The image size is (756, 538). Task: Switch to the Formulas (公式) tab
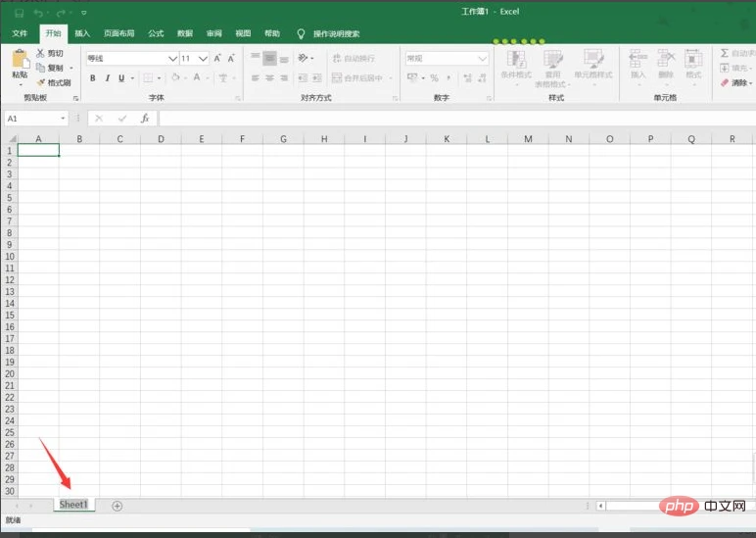(x=156, y=33)
